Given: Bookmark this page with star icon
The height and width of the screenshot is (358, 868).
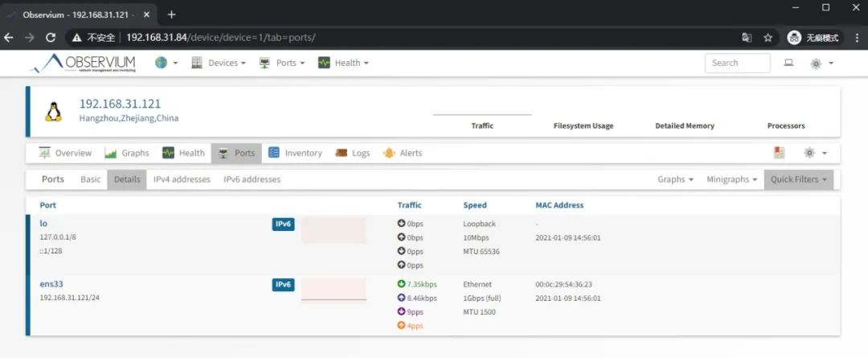Looking at the screenshot, I should click(768, 38).
